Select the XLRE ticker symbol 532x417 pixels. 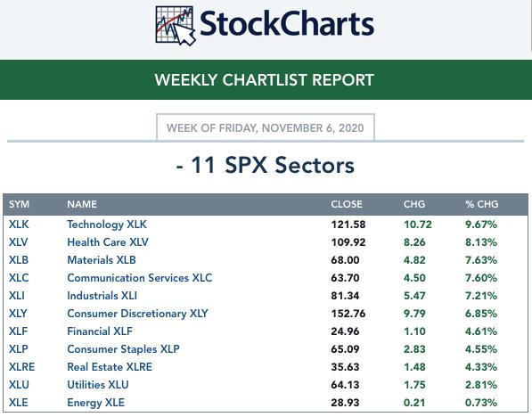tap(22, 367)
